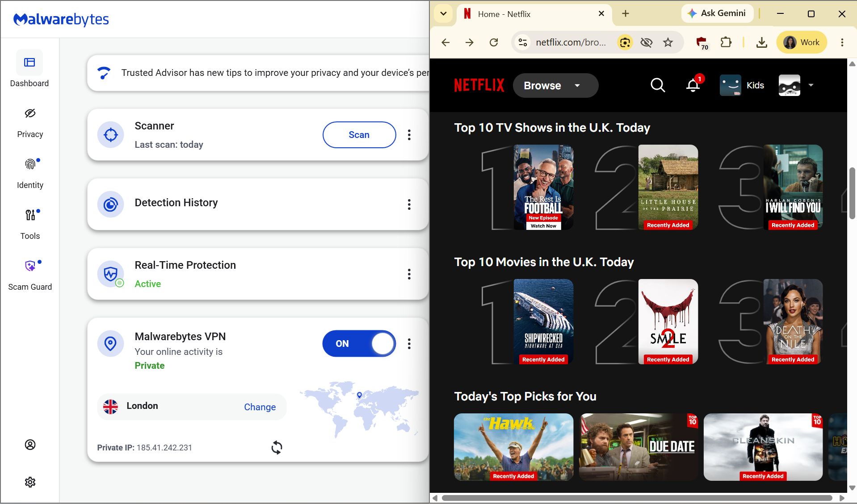Click the Google Lens icon in address bar
This screenshot has width=857, height=504.
pyautogui.click(x=625, y=42)
